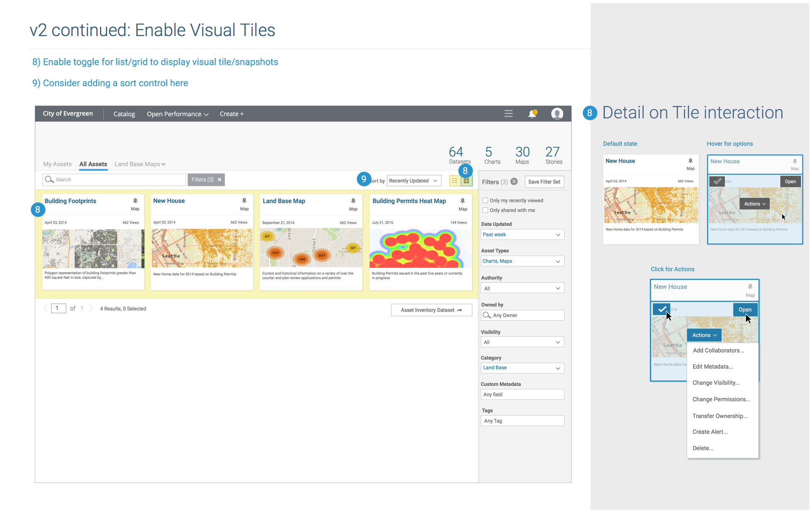This screenshot has width=812, height=511.
Task: Expand the Land Base Maps tab dropdown
Action: click(x=140, y=164)
